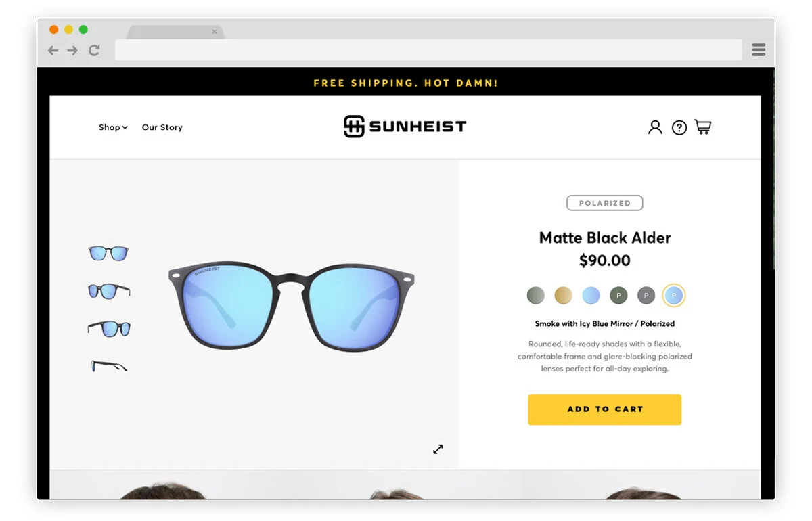The height and width of the screenshot is (521, 812).
Task: Choose the gray polarized lens swatch
Action: point(646,296)
